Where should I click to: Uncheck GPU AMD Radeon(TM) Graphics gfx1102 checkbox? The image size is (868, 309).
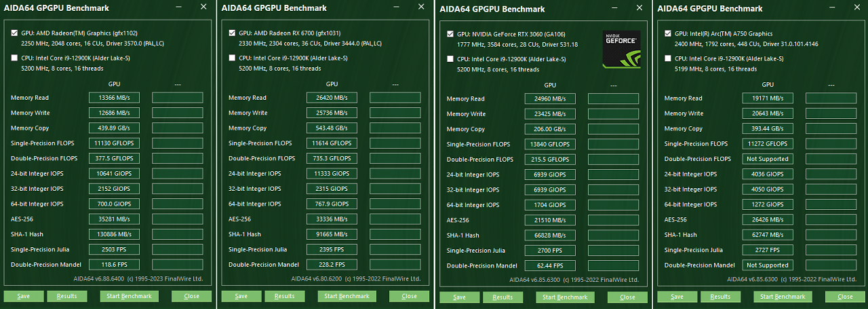coord(15,33)
